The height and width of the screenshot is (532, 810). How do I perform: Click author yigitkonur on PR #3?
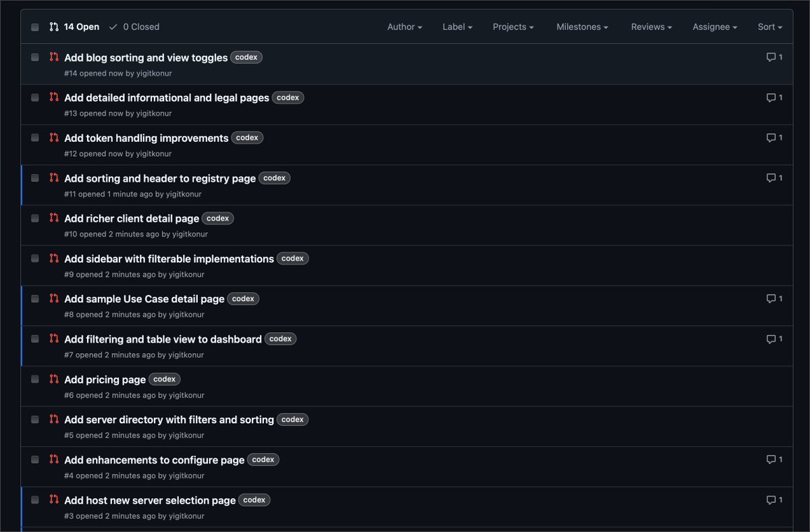coord(186,516)
